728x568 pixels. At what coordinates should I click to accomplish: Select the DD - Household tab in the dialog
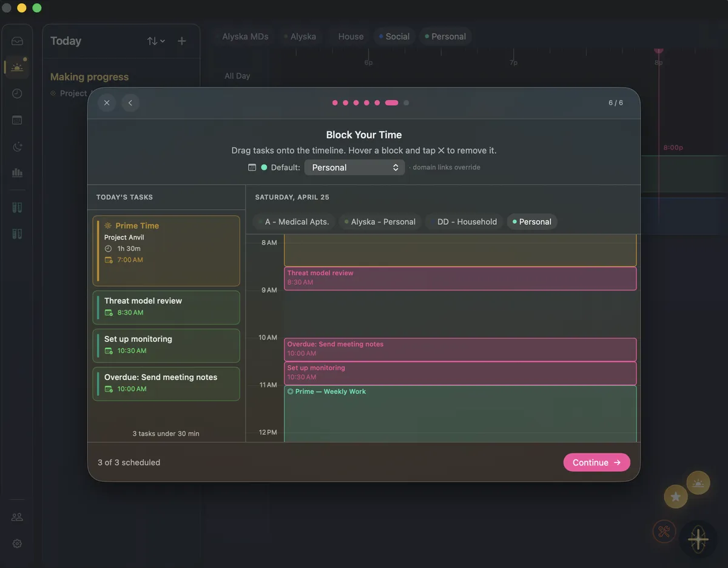465,222
